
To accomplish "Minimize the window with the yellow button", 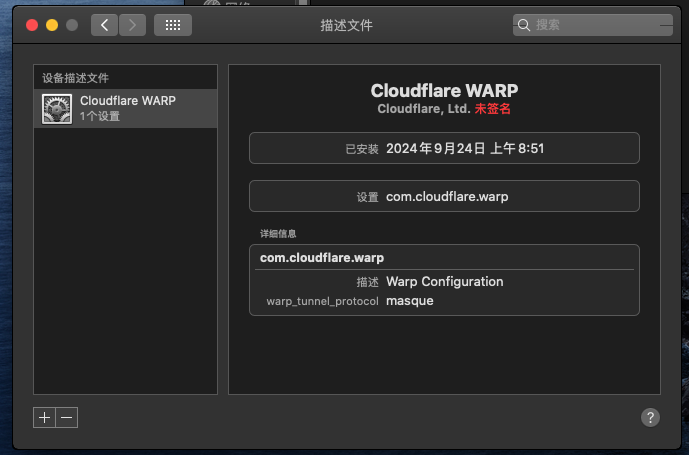I will click(49, 24).
